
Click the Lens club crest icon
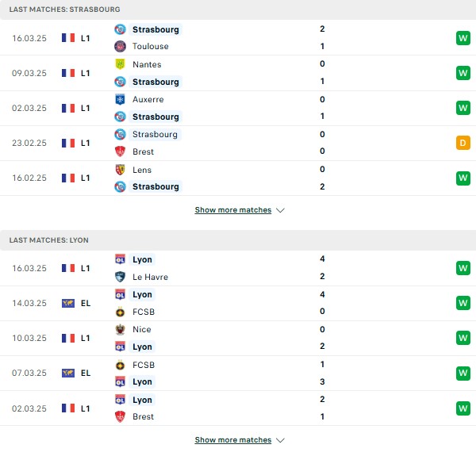tap(121, 170)
